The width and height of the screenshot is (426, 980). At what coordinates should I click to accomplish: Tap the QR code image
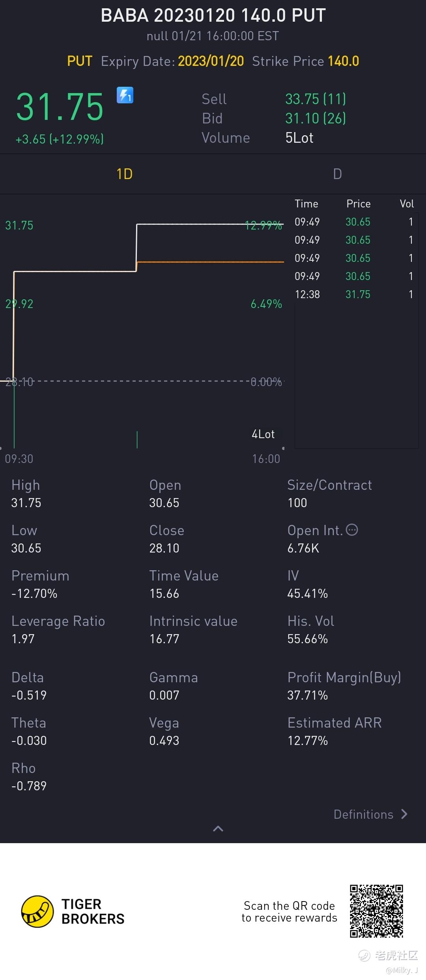(x=376, y=911)
